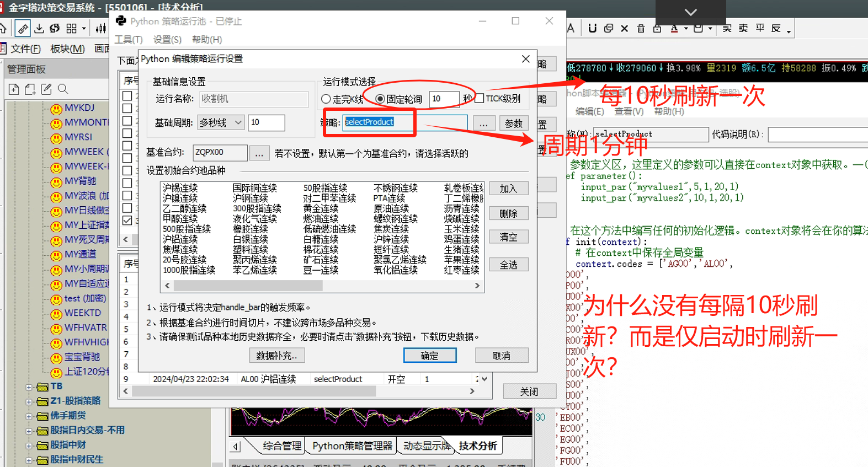Open the 工具(T) menu
The image size is (868, 467).
[x=129, y=40]
